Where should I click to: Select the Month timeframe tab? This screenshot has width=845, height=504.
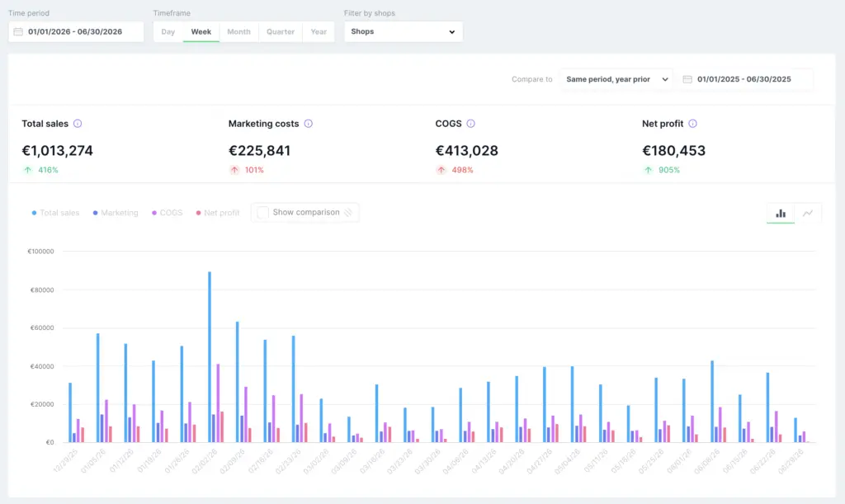[x=238, y=32]
